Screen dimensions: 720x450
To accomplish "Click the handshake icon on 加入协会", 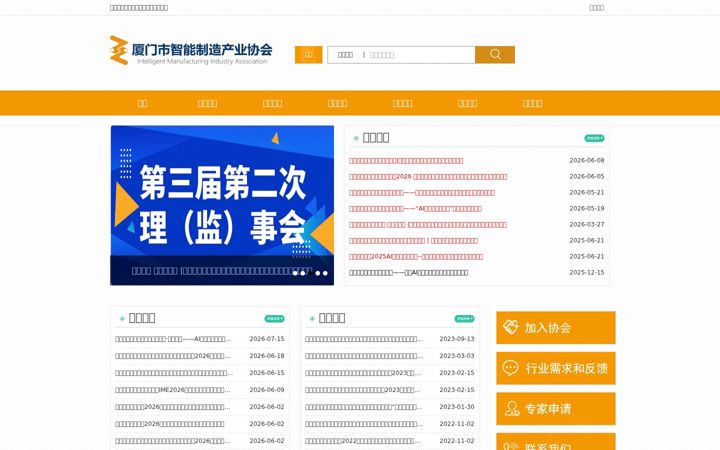I will tap(510, 327).
